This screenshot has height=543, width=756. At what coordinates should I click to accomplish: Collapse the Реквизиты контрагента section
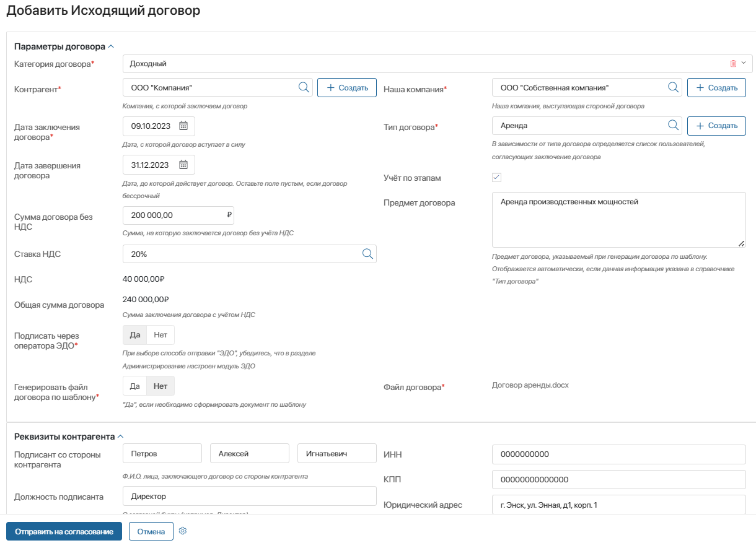(120, 437)
